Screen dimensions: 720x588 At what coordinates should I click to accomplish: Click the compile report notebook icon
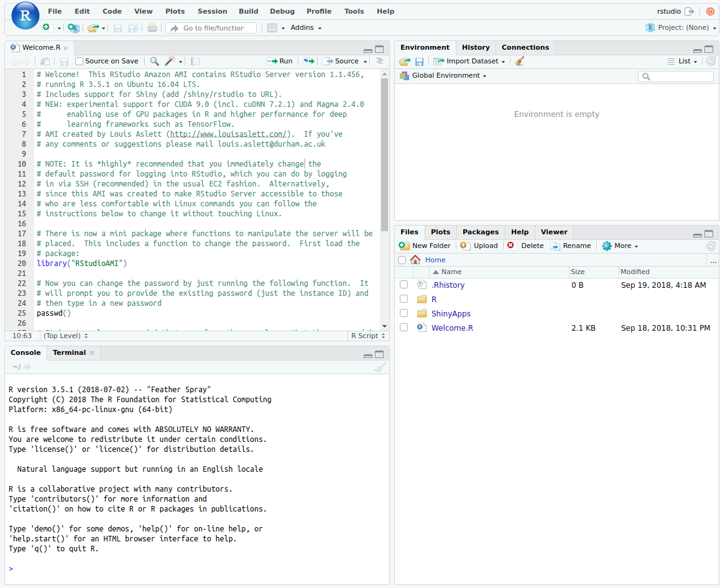click(x=195, y=62)
